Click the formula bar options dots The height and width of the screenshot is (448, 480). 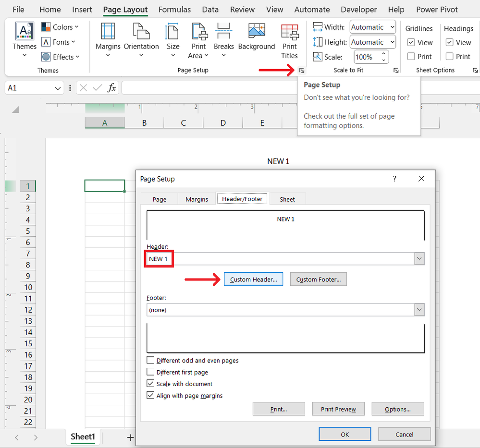point(70,88)
